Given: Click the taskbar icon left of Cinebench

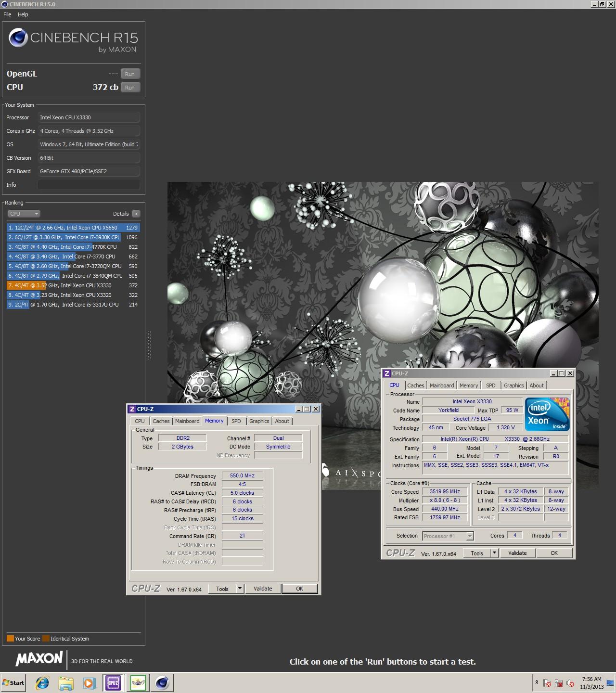Looking at the screenshot, I should click(138, 682).
